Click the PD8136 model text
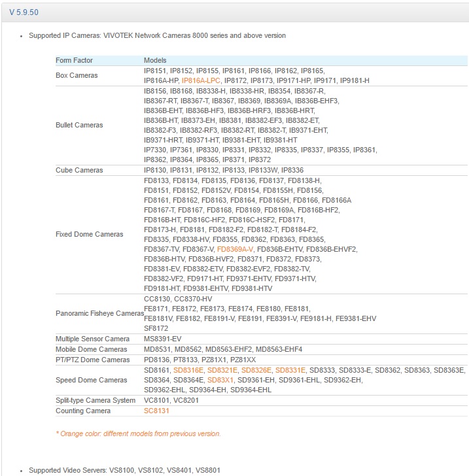This screenshot has height=476, width=469. 156,360
